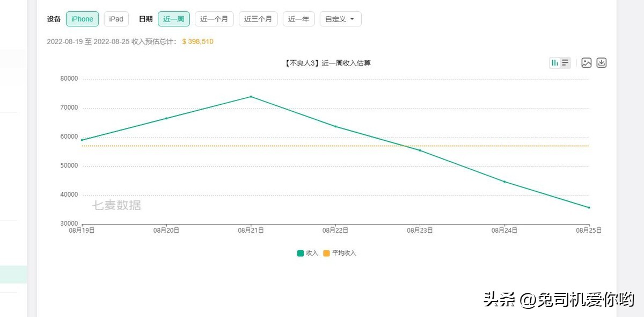Click the 08月23日 data point on line
644x317 pixels.
pos(420,150)
